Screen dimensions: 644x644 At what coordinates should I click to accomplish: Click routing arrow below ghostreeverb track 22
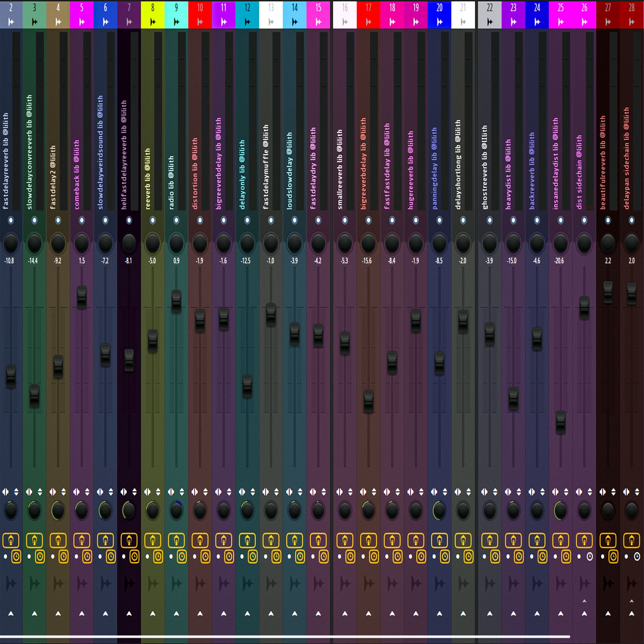(x=490, y=613)
